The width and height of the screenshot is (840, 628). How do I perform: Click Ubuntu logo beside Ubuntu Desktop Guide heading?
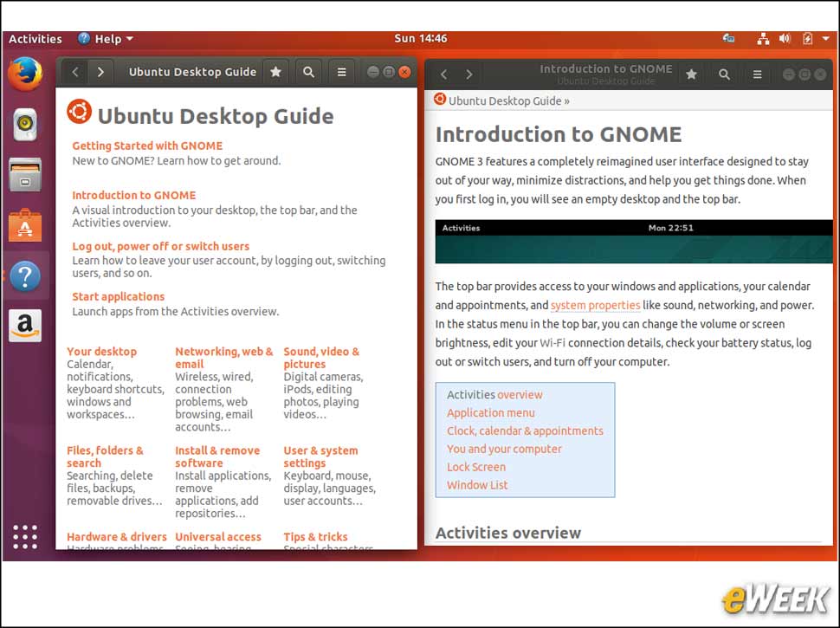(80, 112)
